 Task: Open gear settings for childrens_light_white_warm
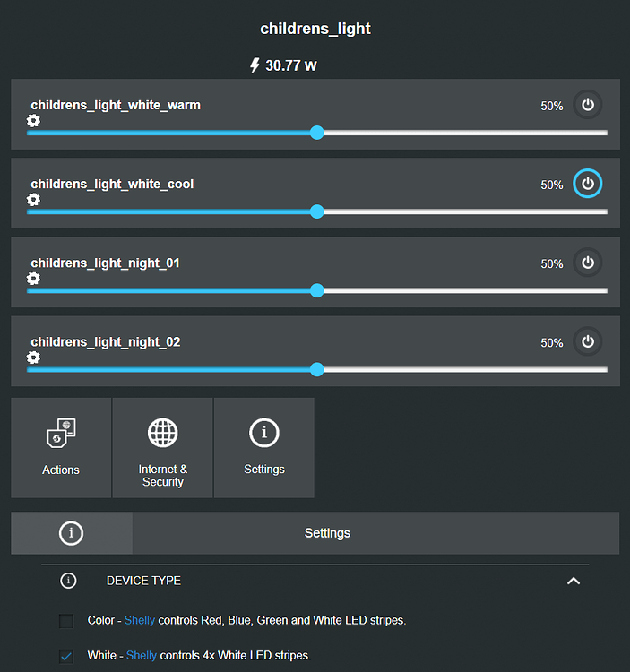(x=33, y=121)
